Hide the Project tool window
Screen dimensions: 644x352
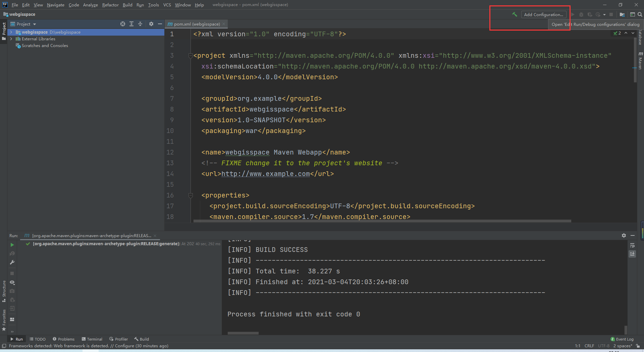pos(160,24)
